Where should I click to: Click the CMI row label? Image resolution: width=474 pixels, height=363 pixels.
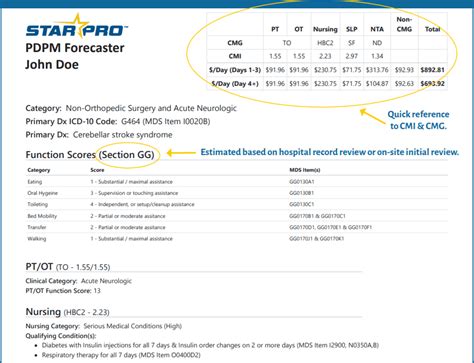235,56
